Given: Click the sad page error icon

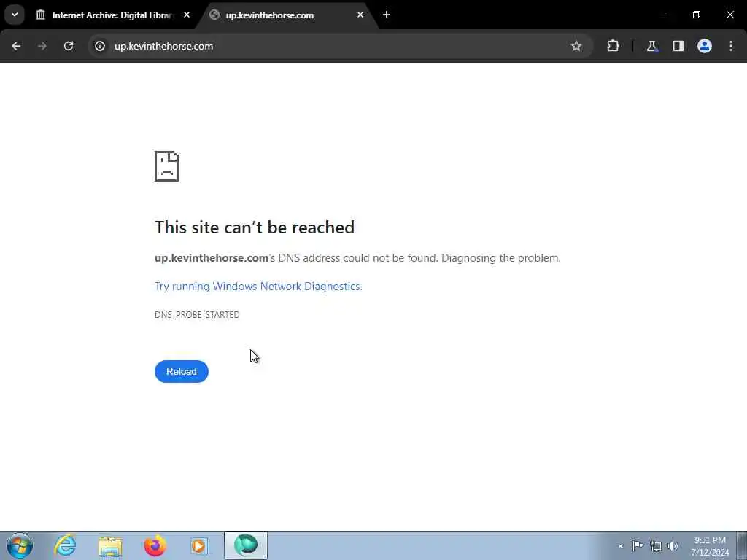Looking at the screenshot, I should coord(167,166).
